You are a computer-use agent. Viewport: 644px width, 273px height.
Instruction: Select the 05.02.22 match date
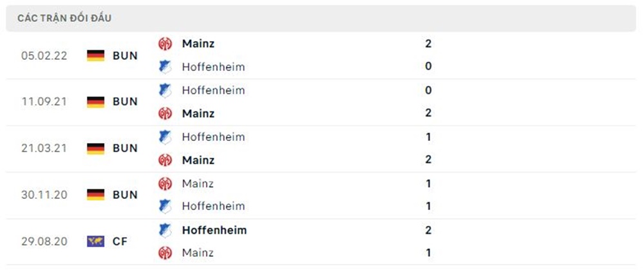[x=44, y=55]
